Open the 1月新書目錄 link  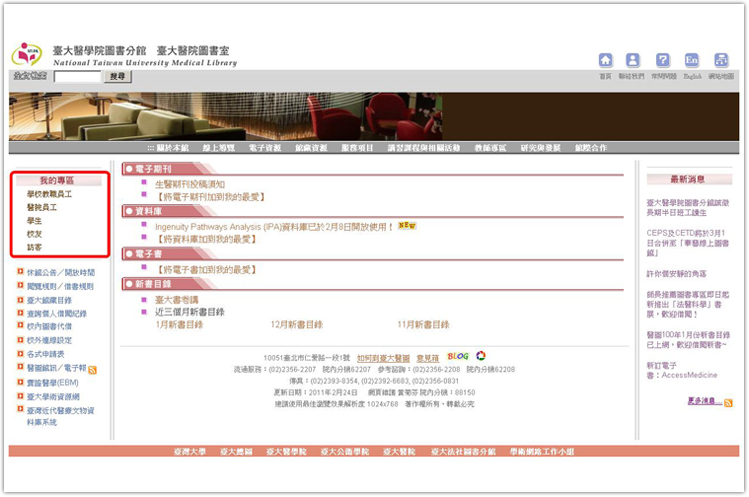179,325
